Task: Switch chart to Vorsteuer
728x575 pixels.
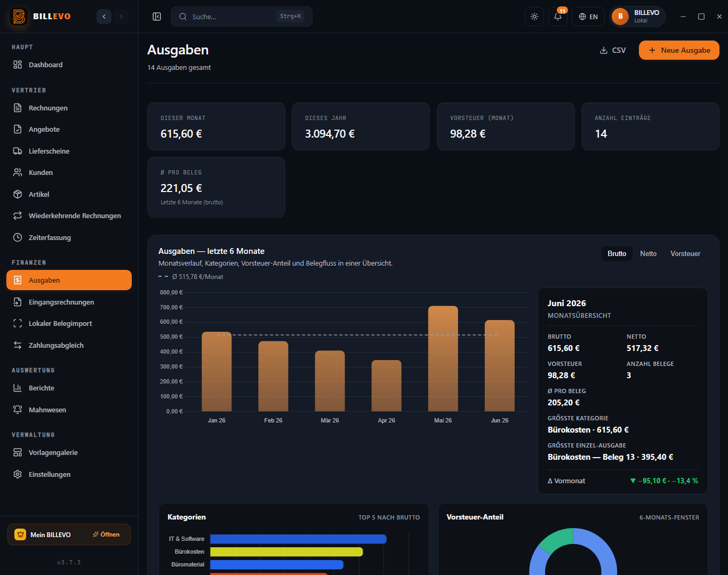Action: (x=685, y=253)
